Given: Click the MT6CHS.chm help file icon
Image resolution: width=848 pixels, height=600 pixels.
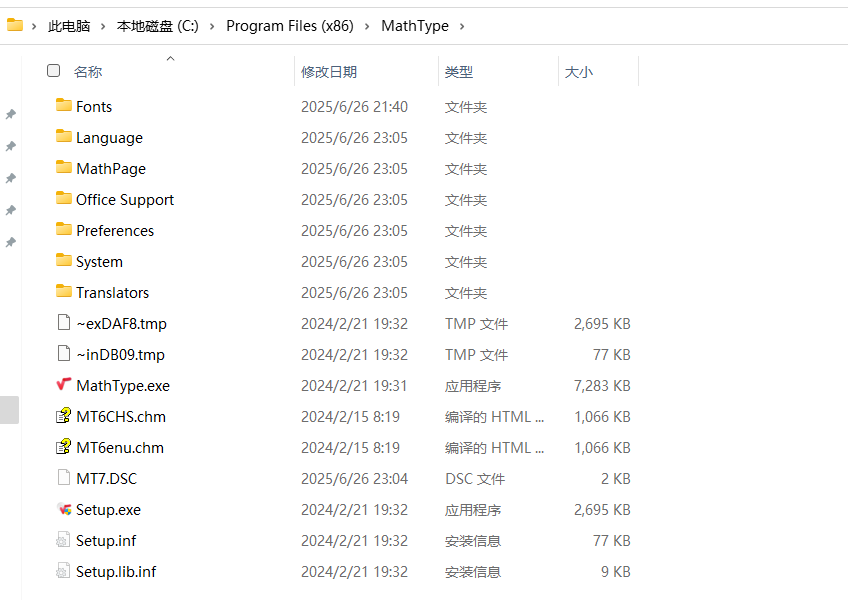Looking at the screenshot, I should pos(64,416).
